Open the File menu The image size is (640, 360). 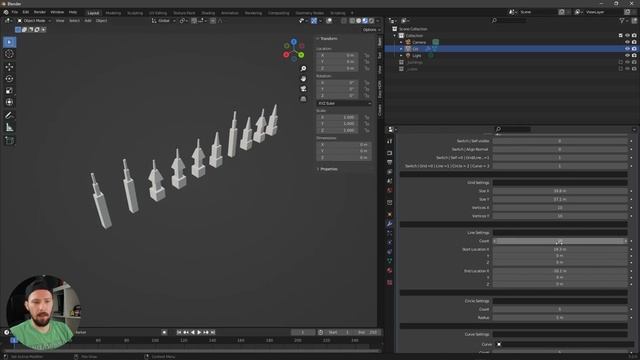coord(15,12)
